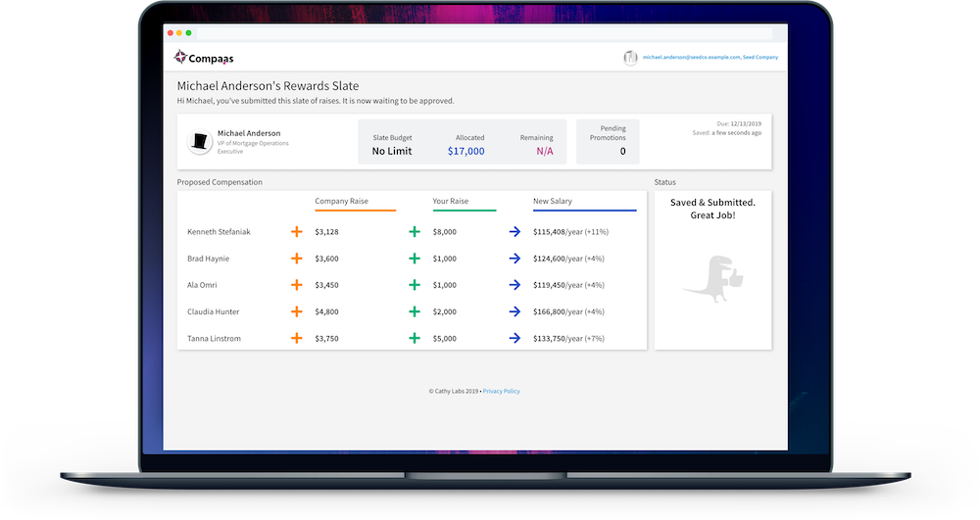The height and width of the screenshot is (520, 980).
Task: Click the Saved & Submitted status message
Action: pyautogui.click(x=712, y=209)
